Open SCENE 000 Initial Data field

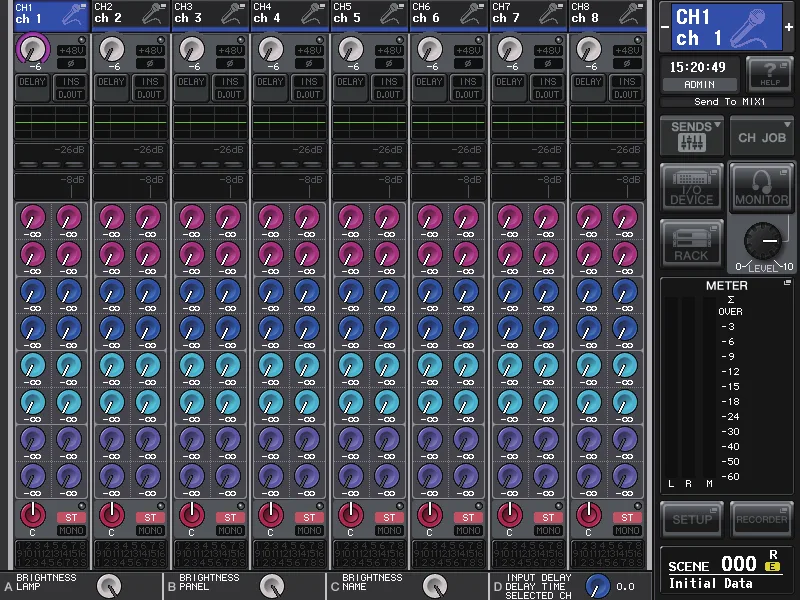click(x=727, y=572)
